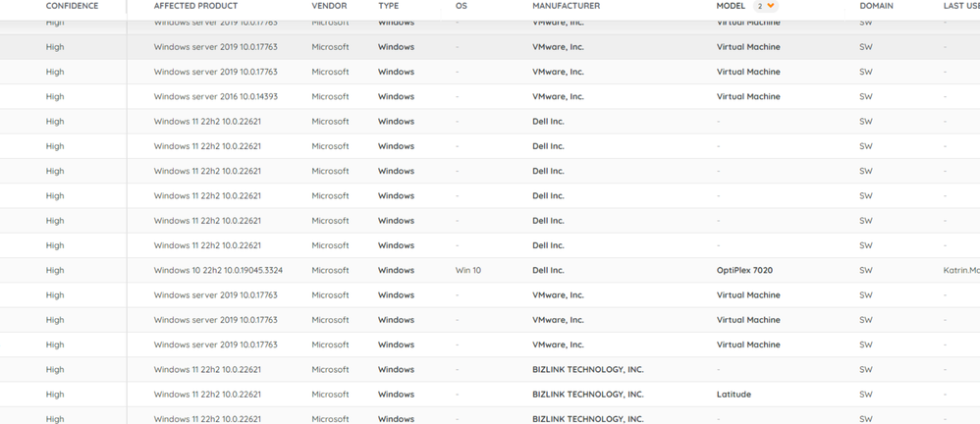Screen dimensions: 980x424
Task: Sort by the MANUFACTURER column header
Action: pyautogui.click(x=566, y=6)
